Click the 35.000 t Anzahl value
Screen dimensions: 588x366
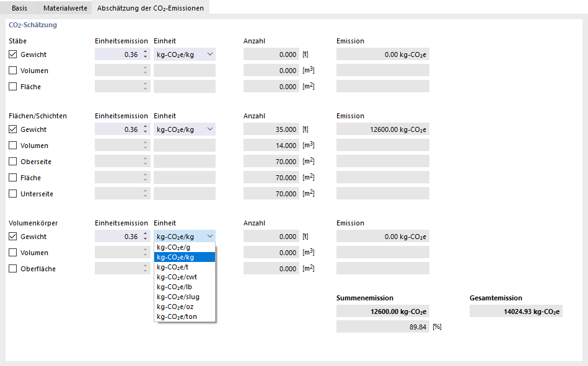(271, 129)
